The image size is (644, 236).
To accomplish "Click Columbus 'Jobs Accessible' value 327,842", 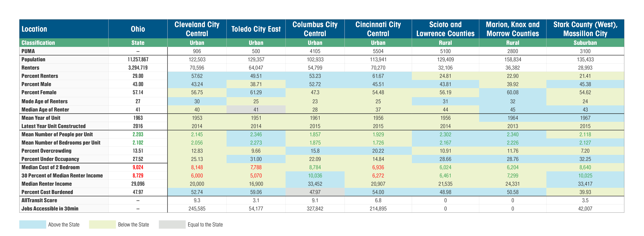I will (x=315, y=209).
